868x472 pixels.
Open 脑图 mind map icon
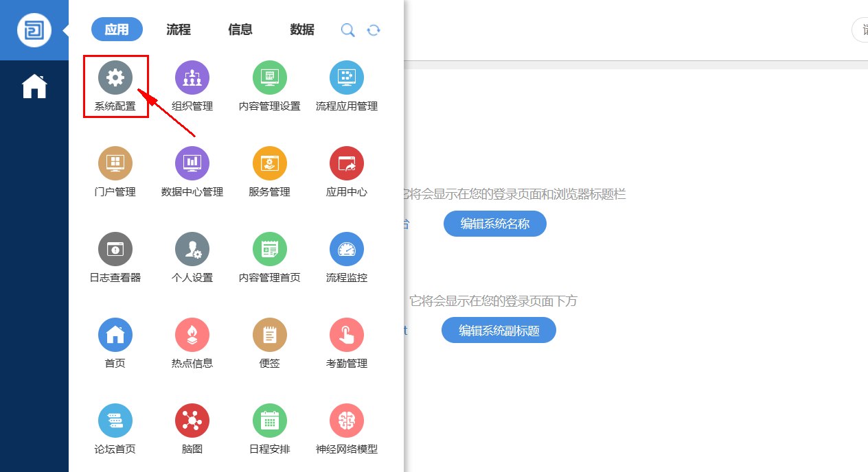[x=192, y=421]
